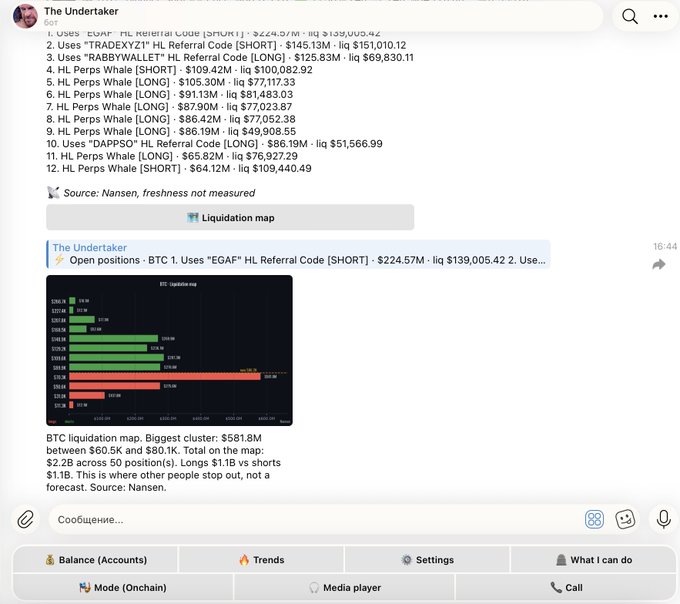This screenshot has height=604, width=680.
Task: Click row 7 whale long $87.90M
Action: click(x=169, y=107)
